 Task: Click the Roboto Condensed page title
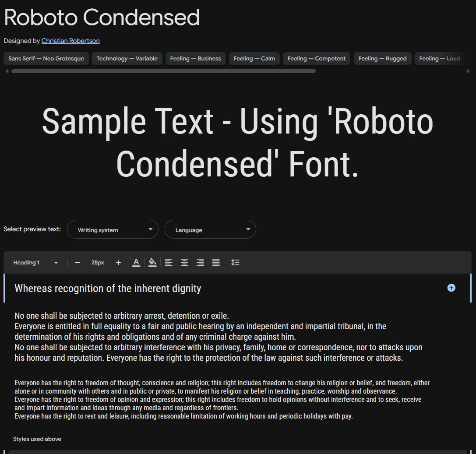pyautogui.click(x=102, y=18)
